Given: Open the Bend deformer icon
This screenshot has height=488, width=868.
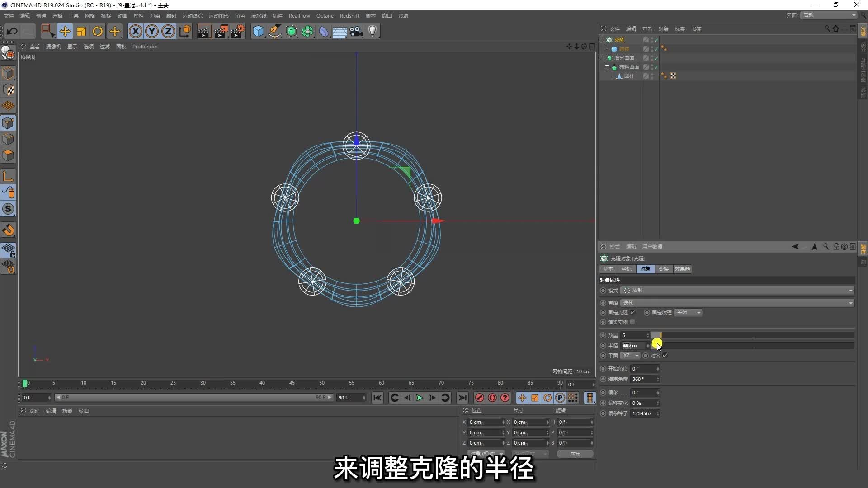Looking at the screenshot, I should [324, 31].
